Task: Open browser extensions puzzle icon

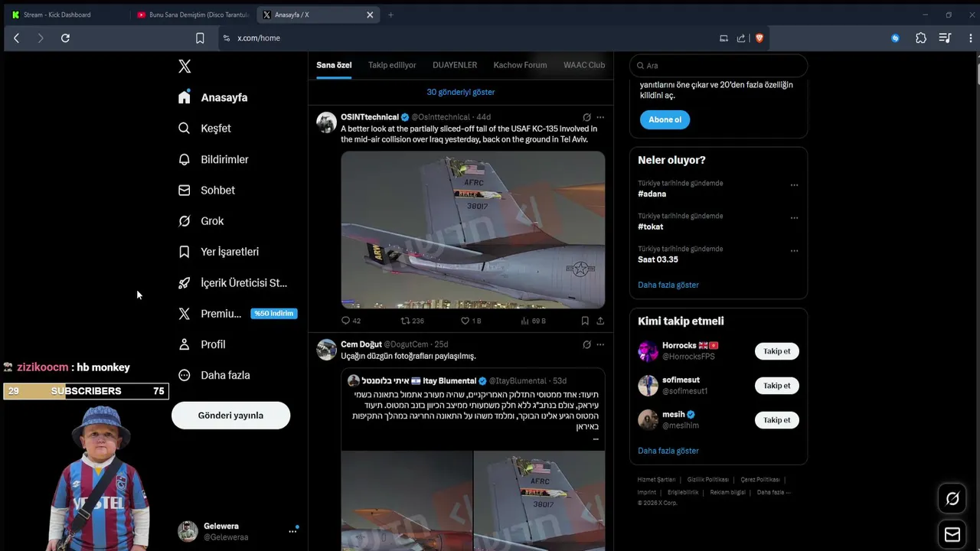Action: point(921,37)
